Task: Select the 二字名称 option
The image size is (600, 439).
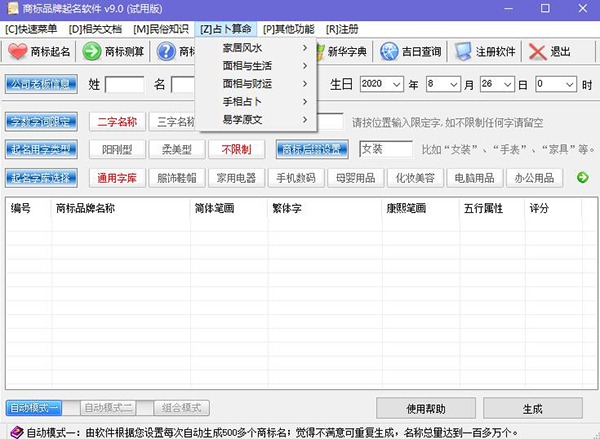Action: click(x=117, y=122)
